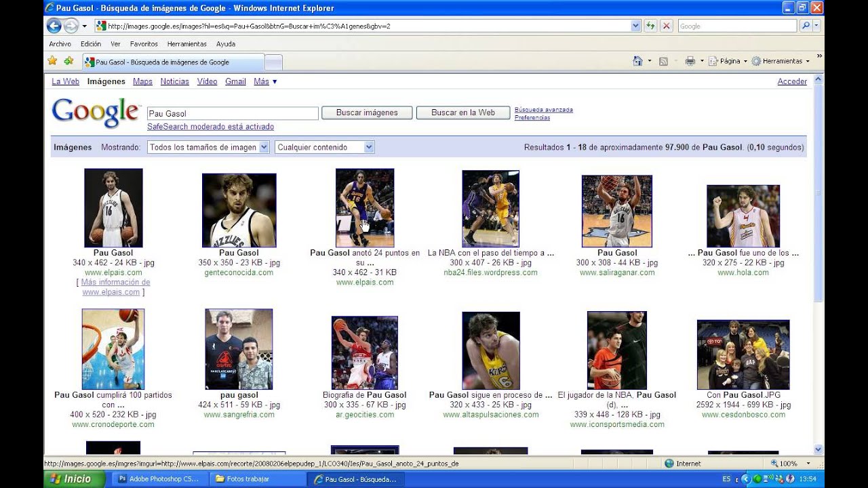Click the Buscar imágenes button

click(x=367, y=113)
